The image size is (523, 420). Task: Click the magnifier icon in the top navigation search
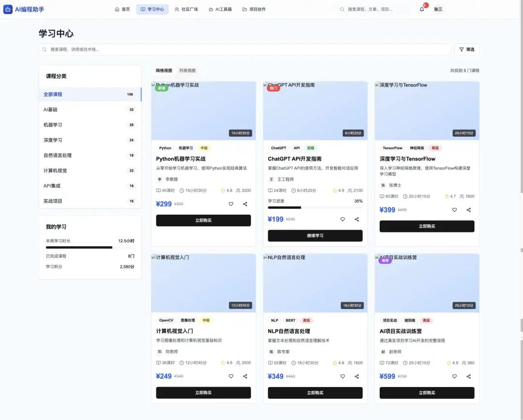(x=342, y=9)
